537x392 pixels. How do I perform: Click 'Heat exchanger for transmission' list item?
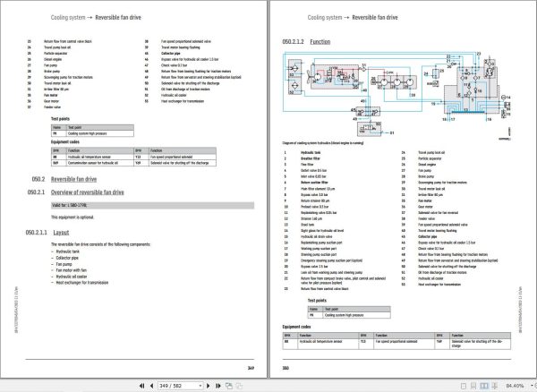pos(82,283)
